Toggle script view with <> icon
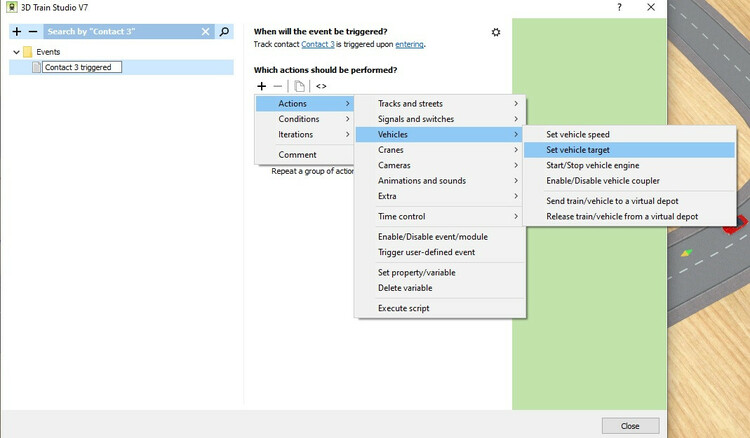This screenshot has height=438, width=750. pyautogui.click(x=321, y=86)
